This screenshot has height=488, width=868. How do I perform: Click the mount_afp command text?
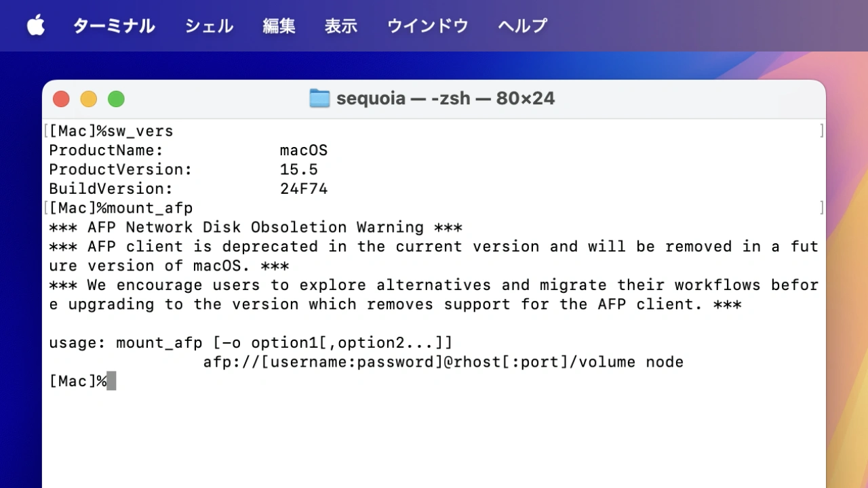pyautogui.click(x=150, y=208)
